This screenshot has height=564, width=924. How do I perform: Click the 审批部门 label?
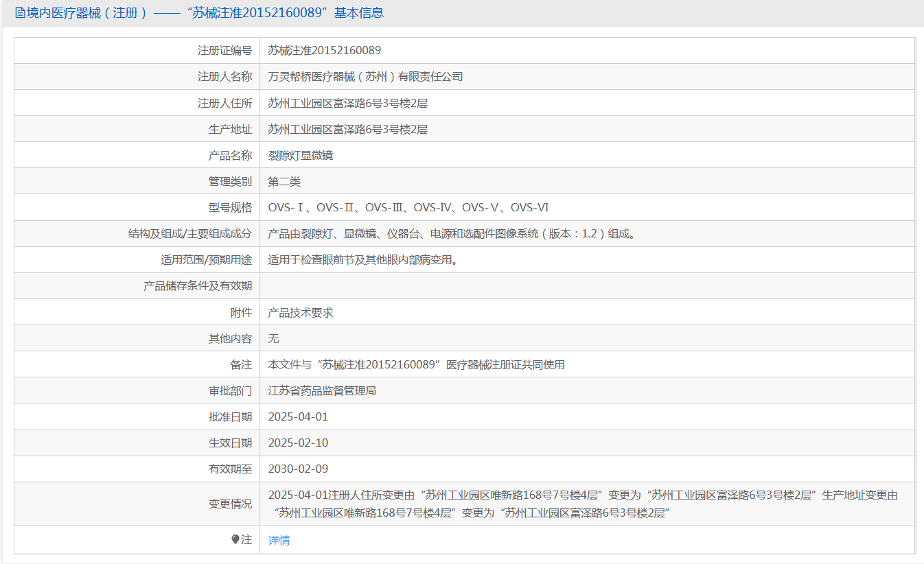tap(230, 390)
